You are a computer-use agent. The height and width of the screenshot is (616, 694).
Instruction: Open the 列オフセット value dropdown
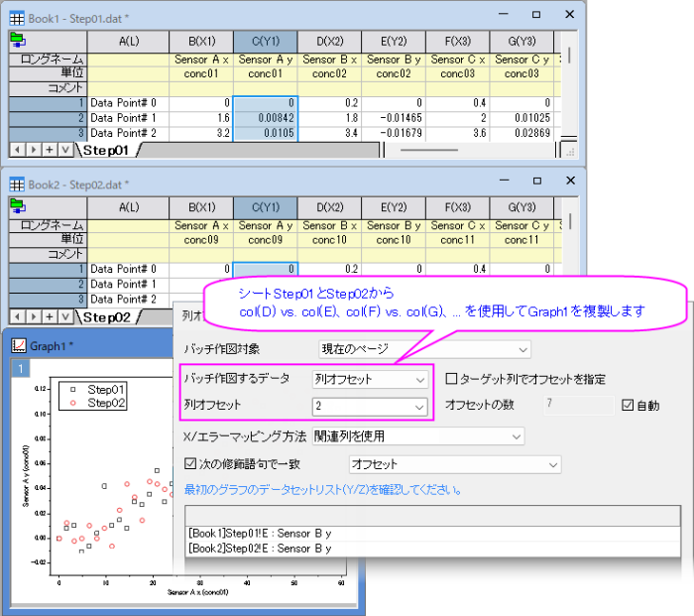370,406
